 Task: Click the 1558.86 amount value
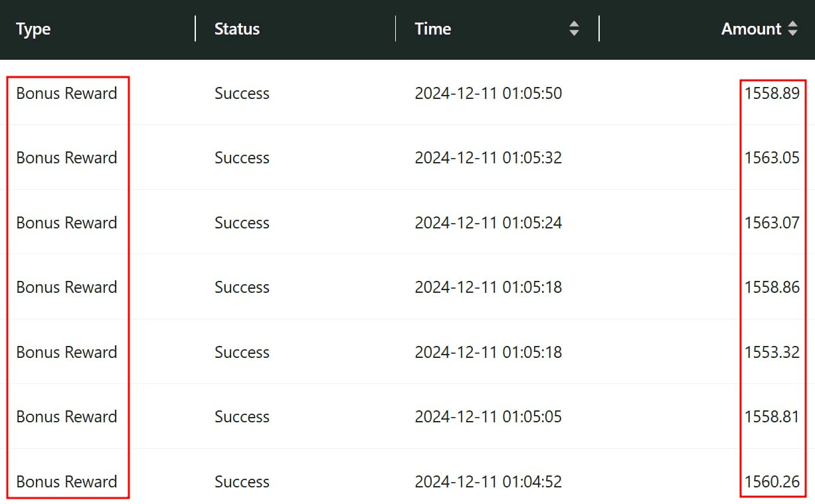(x=772, y=288)
